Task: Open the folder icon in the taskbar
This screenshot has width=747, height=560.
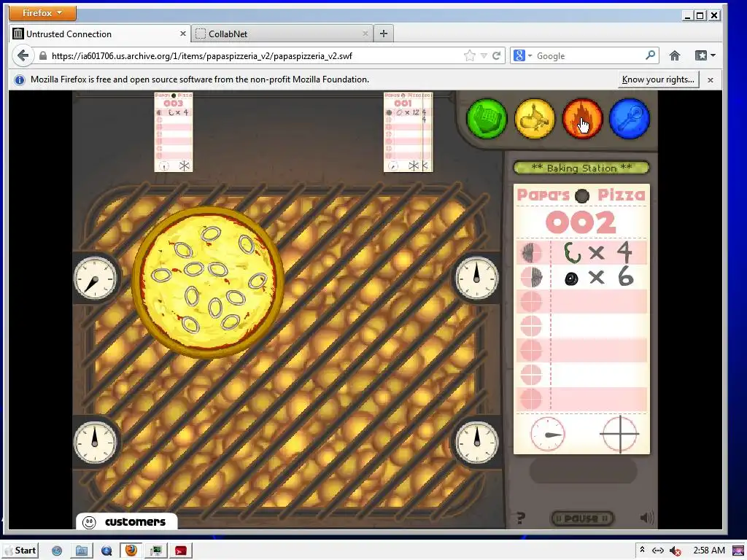Action: 82,551
